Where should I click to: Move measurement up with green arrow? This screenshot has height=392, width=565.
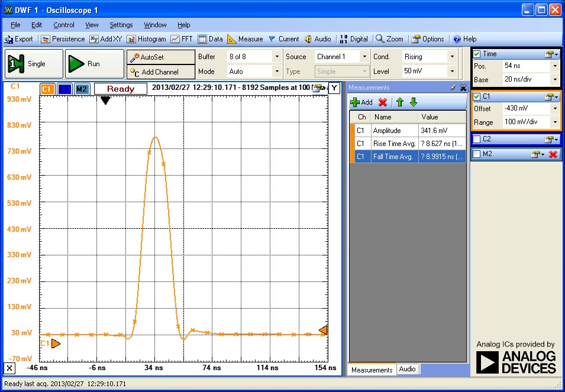click(x=400, y=102)
